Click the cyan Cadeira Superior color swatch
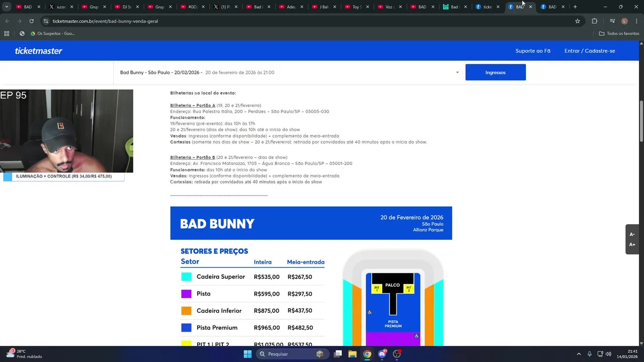 [186, 277]
